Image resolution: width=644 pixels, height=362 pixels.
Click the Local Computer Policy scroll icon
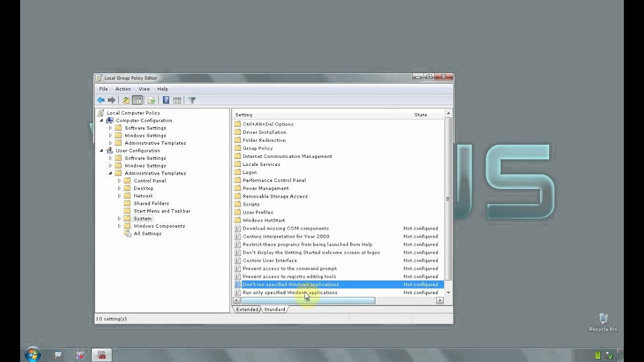[x=101, y=113]
